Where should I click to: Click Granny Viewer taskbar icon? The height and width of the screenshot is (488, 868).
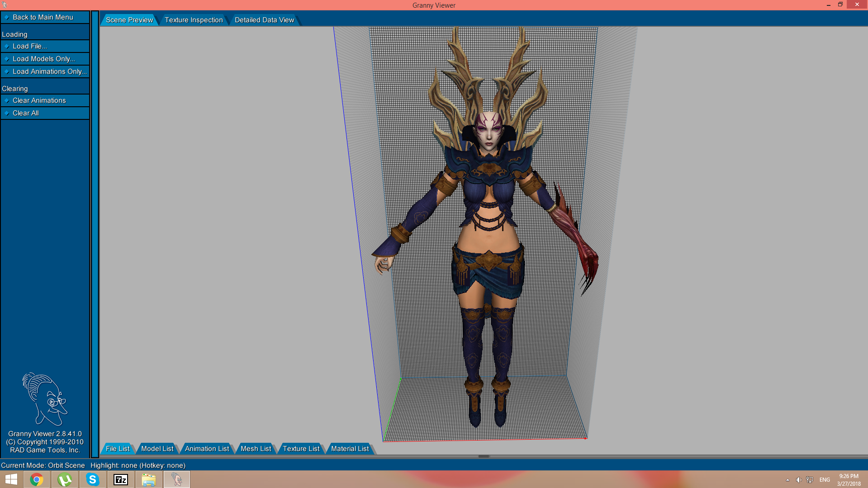click(x=177, y=479)
